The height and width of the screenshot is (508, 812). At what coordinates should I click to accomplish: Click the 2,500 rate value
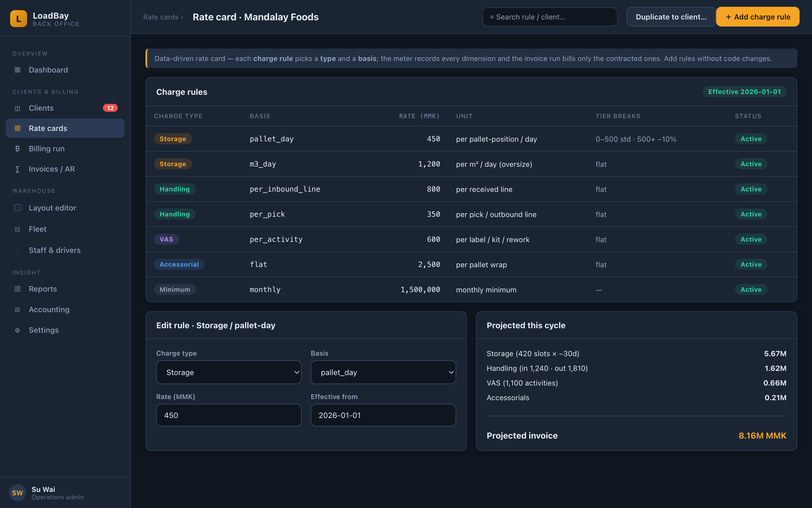pyautogui.click(x=429, y=264)
